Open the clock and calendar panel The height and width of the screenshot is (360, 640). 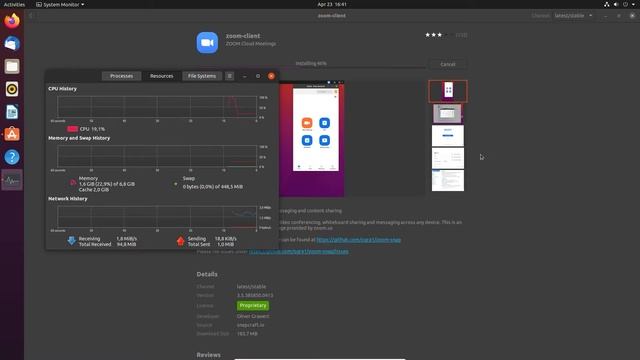click(x=332, y=4)
